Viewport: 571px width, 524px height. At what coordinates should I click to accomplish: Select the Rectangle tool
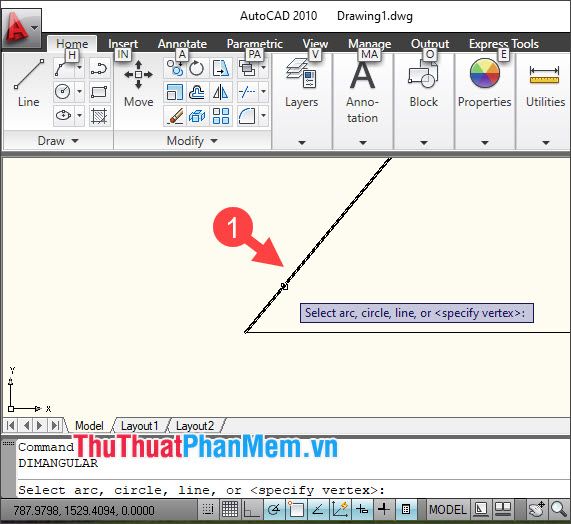pyautogui.click(x=99, y=91)
